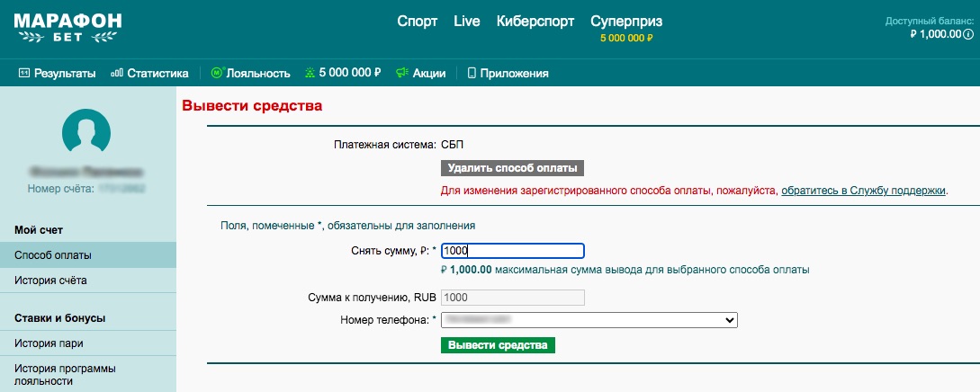Image resolution: width=980 pixels, height=392 pixels.
Task: Follow обратитесь в Службу поддержки link
Action: [864, 191]
